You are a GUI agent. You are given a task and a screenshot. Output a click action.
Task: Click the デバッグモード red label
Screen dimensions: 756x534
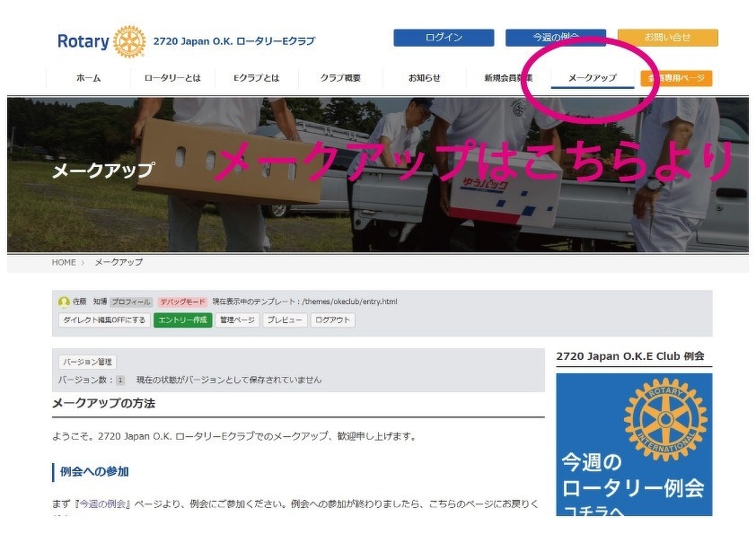[x=182, y=302]
